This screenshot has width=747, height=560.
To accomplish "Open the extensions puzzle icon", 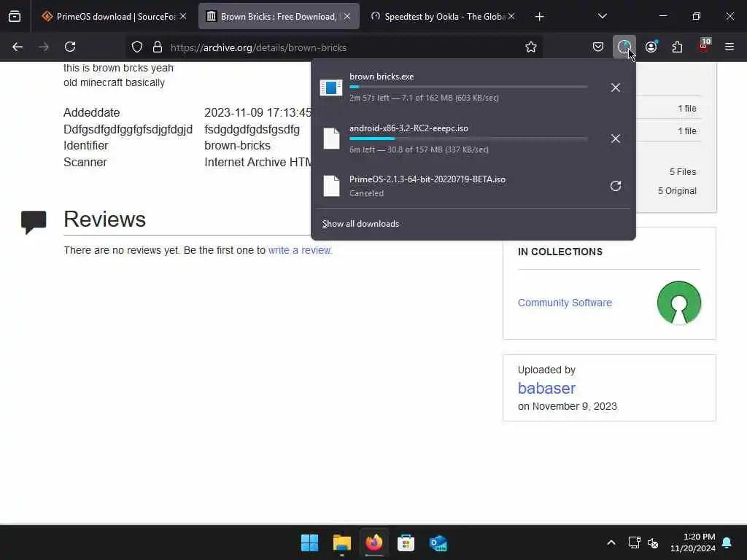I will pos(677,47).
